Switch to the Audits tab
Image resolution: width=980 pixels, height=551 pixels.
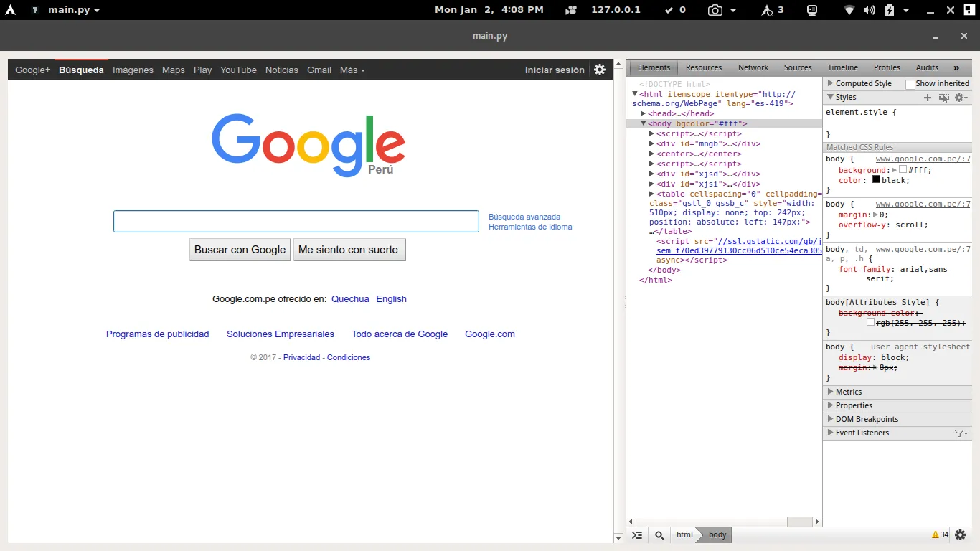[927, 67]
